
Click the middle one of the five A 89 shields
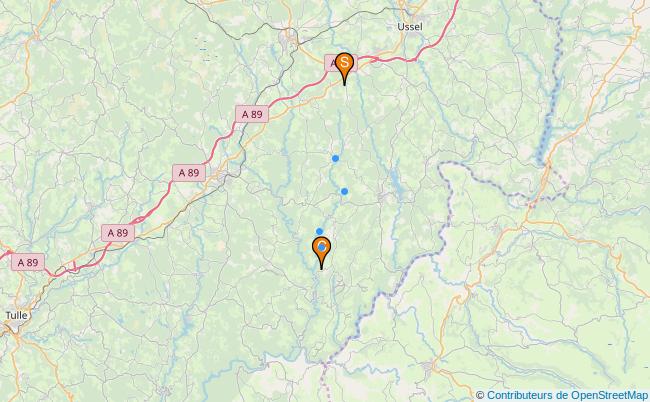click(189, 173)
